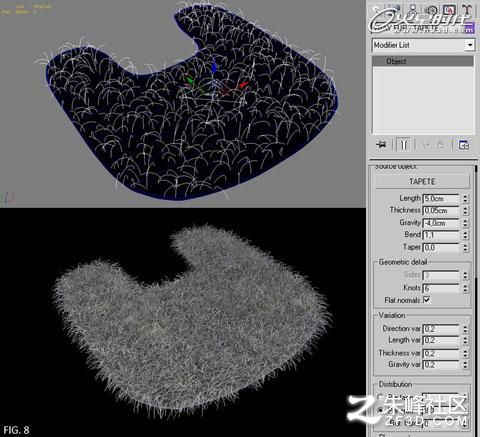Open the Motion command panel tab
The image size is (480, 437).
(432, 9)
